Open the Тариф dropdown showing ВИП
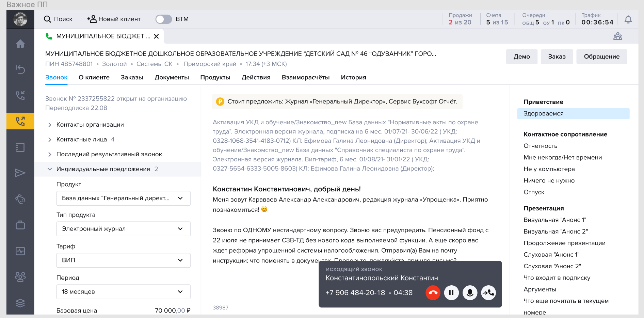This screenshot has width=644, height=318. pos(123,260)
